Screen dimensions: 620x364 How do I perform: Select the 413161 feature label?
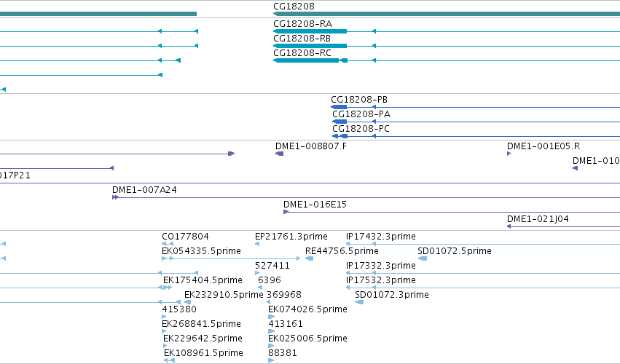tap(286, 324)
